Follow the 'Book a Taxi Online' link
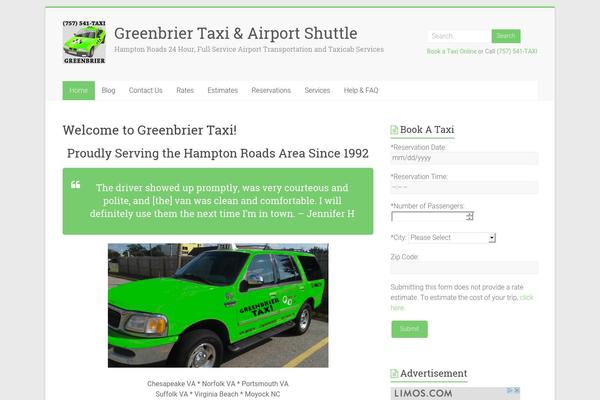 click(452, 51)
